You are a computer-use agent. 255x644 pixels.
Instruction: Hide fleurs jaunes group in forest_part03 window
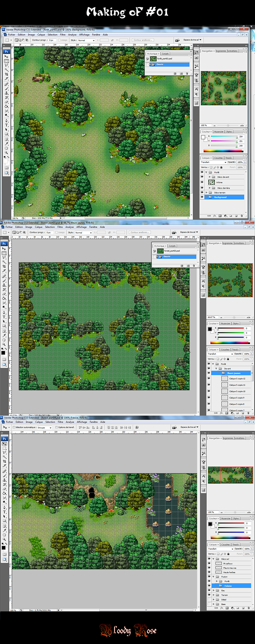click(209, 373)
